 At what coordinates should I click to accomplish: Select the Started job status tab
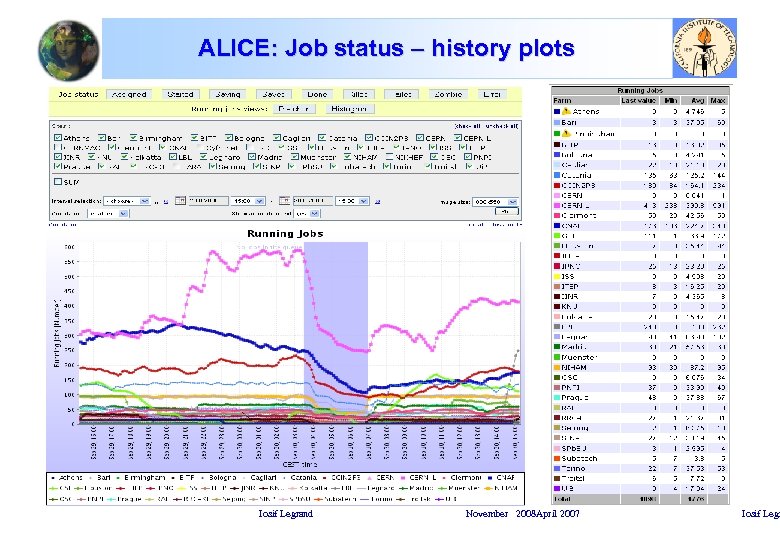coord(180,94)
